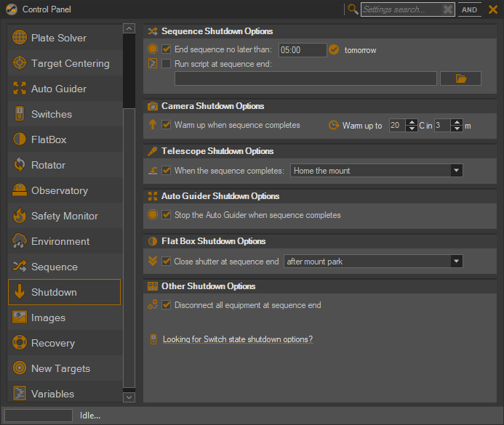Toggle When the sequence completes checkbox
Image resolution: width=504 pixels, height=425 pixels.
[166, 170]
